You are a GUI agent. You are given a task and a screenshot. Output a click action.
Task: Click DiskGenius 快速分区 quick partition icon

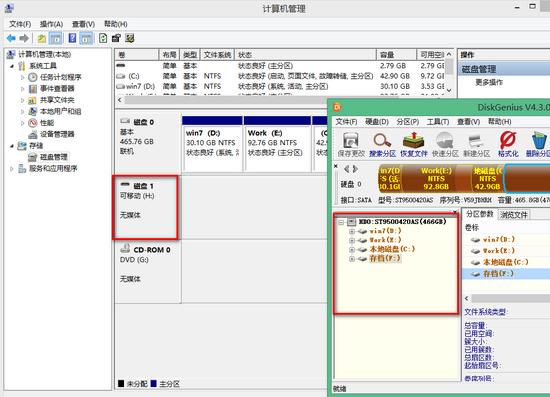point(445,144)
